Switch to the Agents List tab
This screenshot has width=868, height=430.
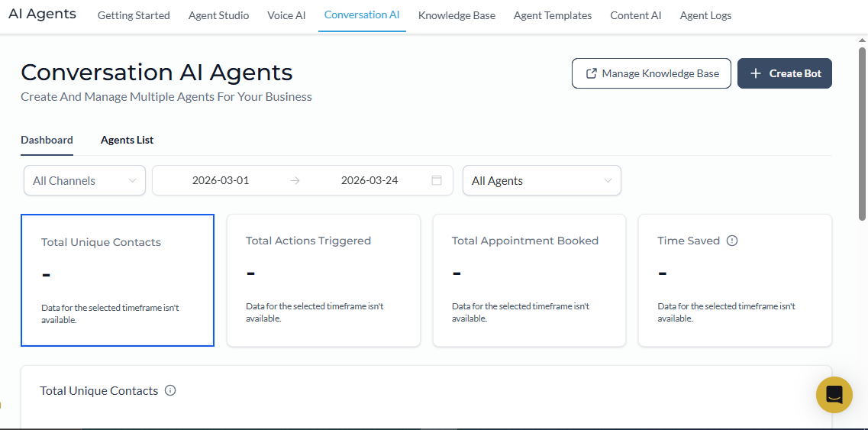pos(127,140)
